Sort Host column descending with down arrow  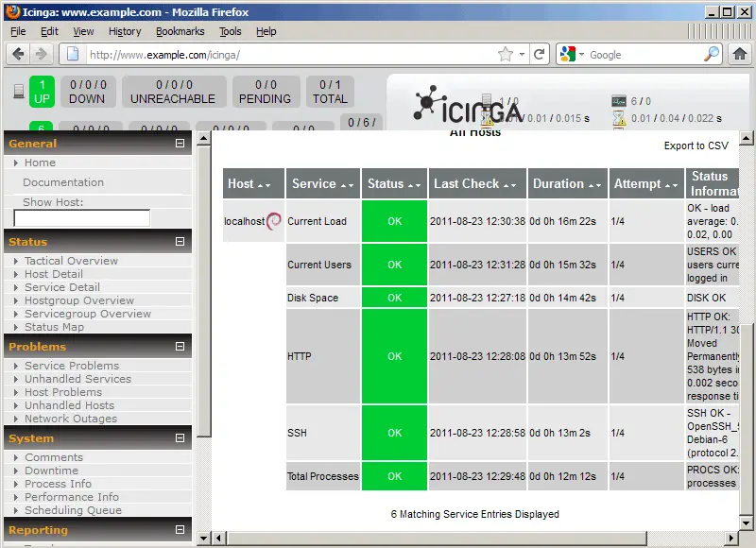267,185
